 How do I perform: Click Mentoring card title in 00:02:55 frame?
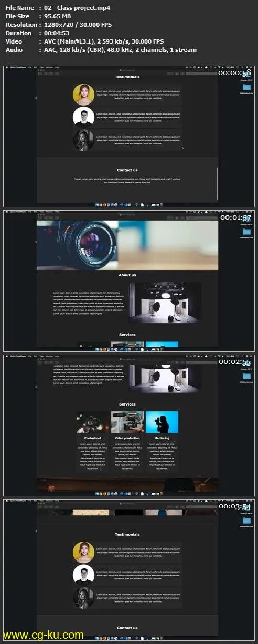tap(162, 438)
